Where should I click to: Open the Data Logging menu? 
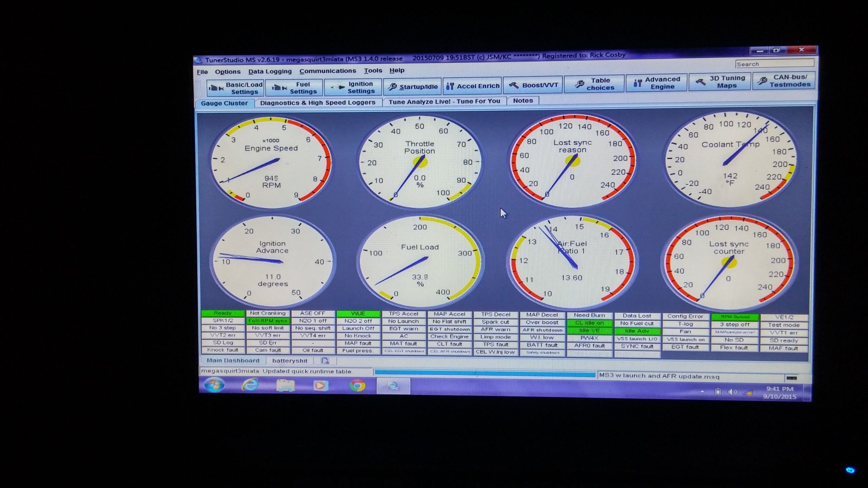tap(270, 71)
